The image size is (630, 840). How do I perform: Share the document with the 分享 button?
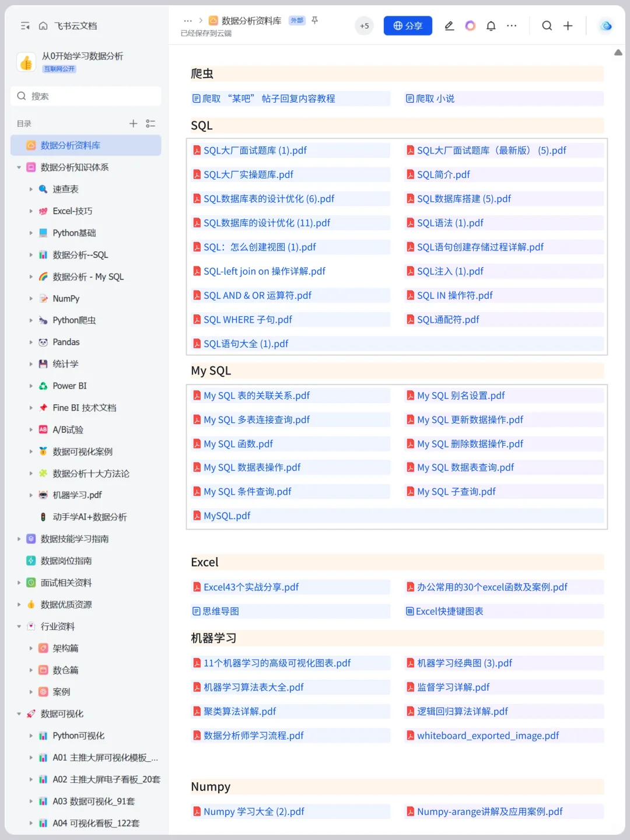(x=408, y=26)
